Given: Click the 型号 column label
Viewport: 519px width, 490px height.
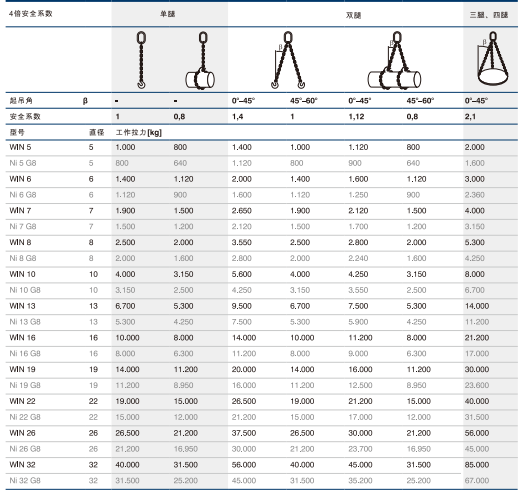Looking at the screenshot, I should point(17,132).
